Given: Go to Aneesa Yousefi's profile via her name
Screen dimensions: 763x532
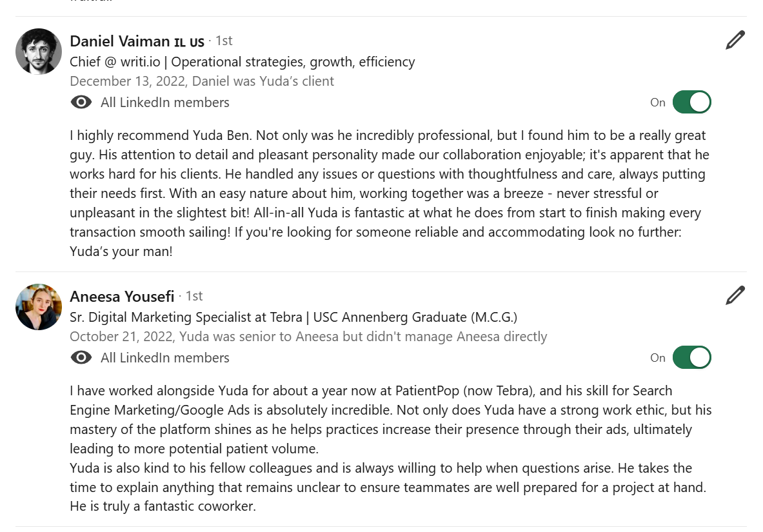Looking at the screenshot, I should point(122,297).
